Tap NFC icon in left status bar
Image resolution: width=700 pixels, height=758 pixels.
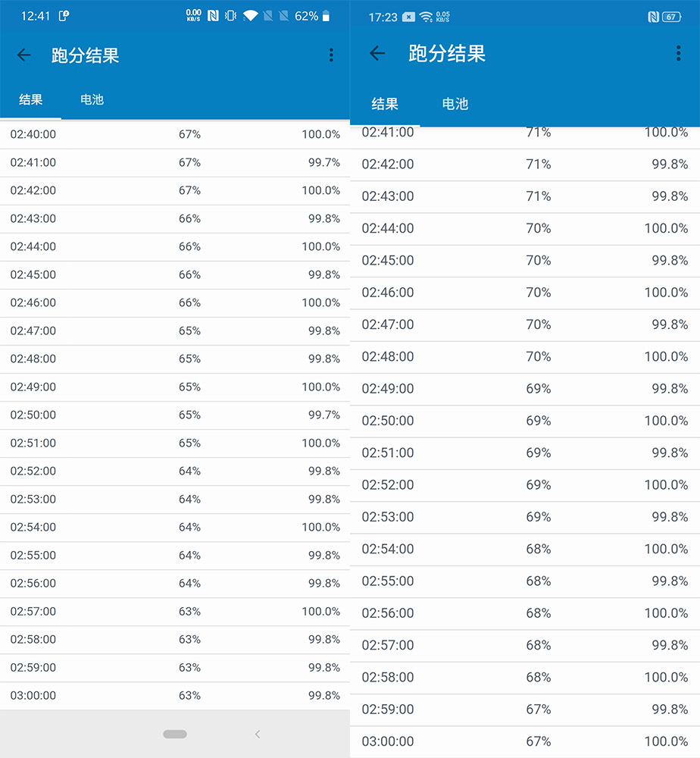coord(213,16)
